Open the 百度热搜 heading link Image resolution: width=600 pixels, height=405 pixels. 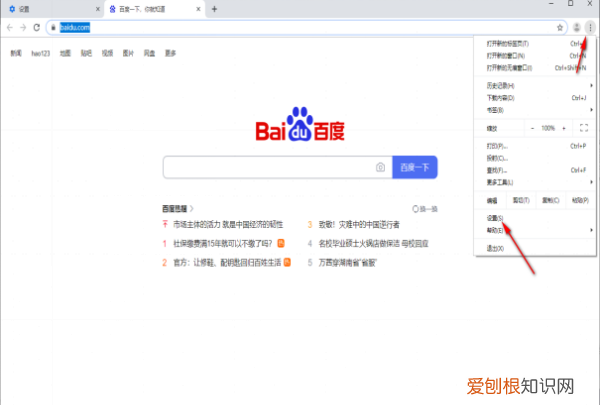point(178,209)
